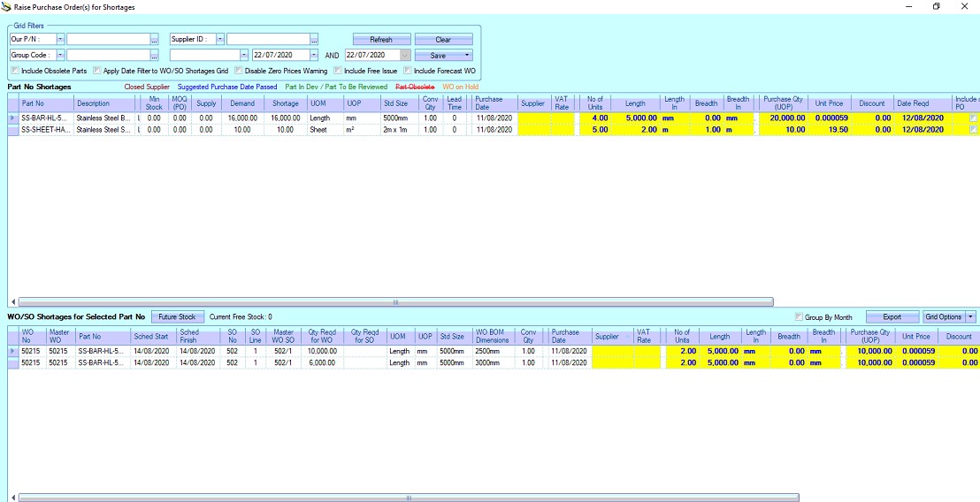
Task: Open the first date picker dropdown
Action: point(314,56)
